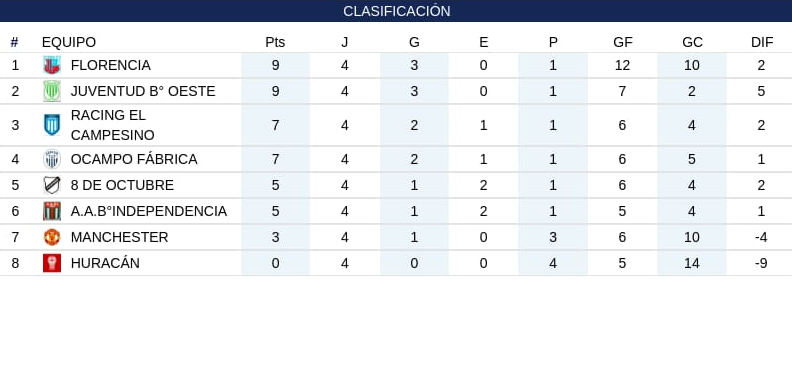792x391 pixels.
Task: Click the HURACÁN team name
Action: click(105, 263)
